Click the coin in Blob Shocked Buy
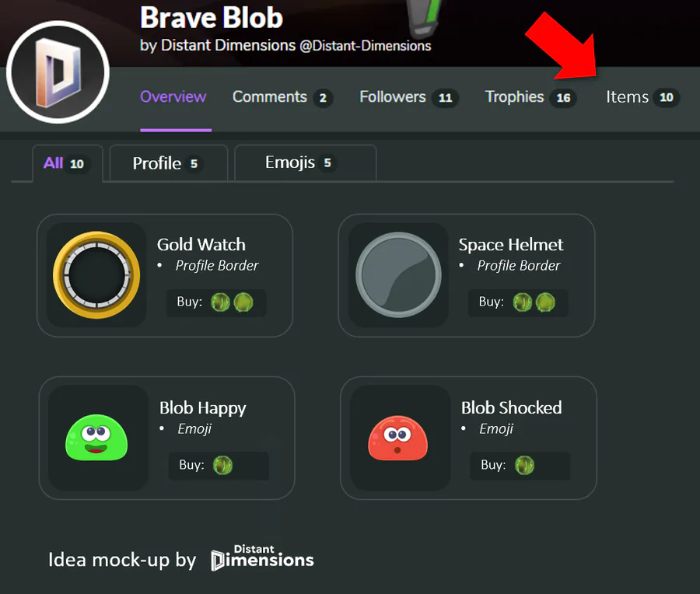The width and height of the screenshot is (700, 594). pos(524,466)
